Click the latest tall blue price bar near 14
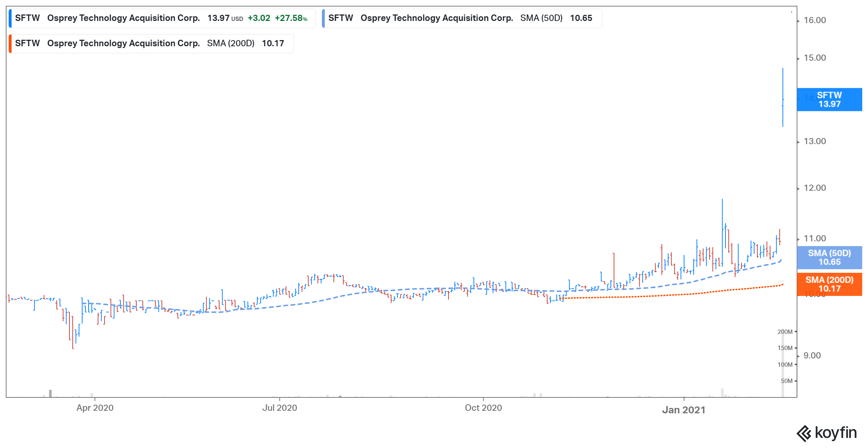This screenshot has height=448, width=868. (783, 98)
